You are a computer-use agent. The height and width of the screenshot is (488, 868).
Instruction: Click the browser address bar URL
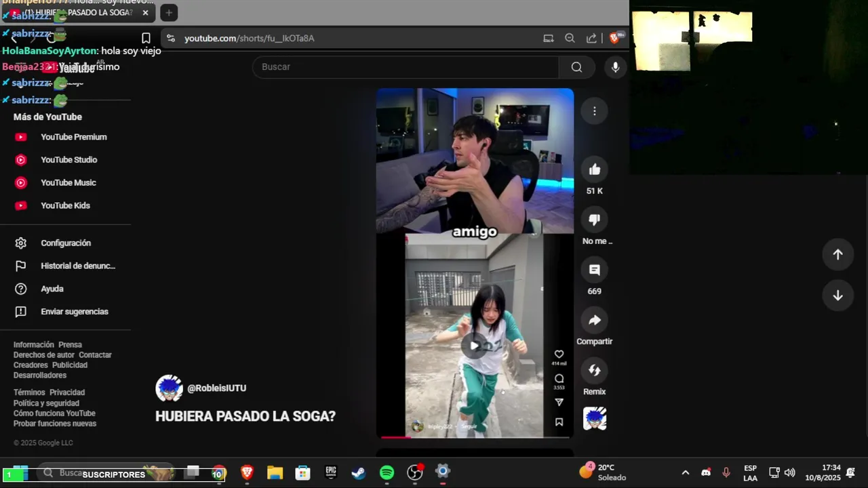250,39
